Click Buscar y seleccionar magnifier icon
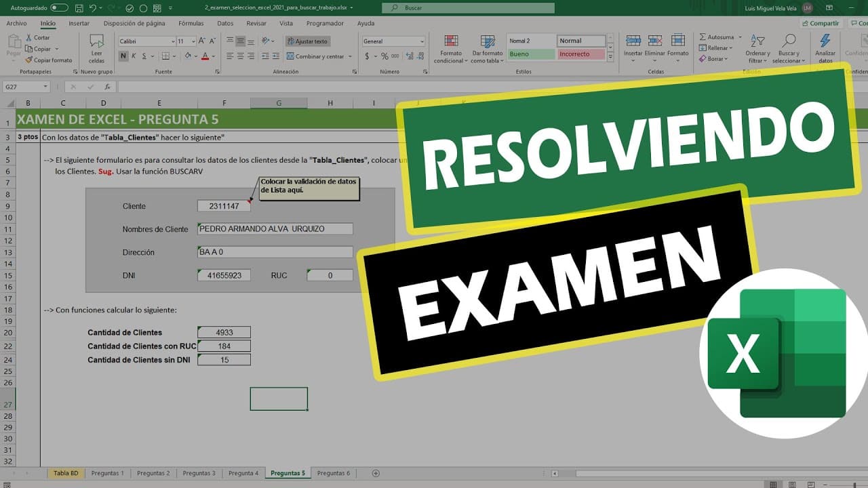Image resolution: width=868 pixels, height=488 pixels. [789, 41]
